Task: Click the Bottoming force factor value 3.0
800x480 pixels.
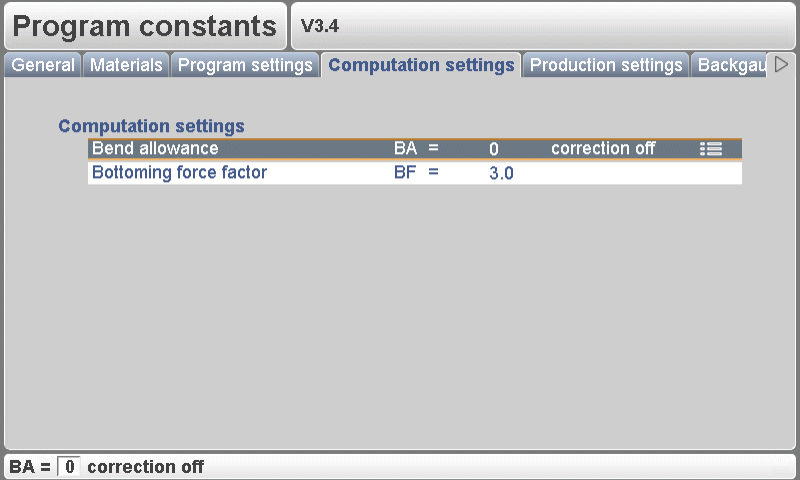Action: tap(501, 173)
